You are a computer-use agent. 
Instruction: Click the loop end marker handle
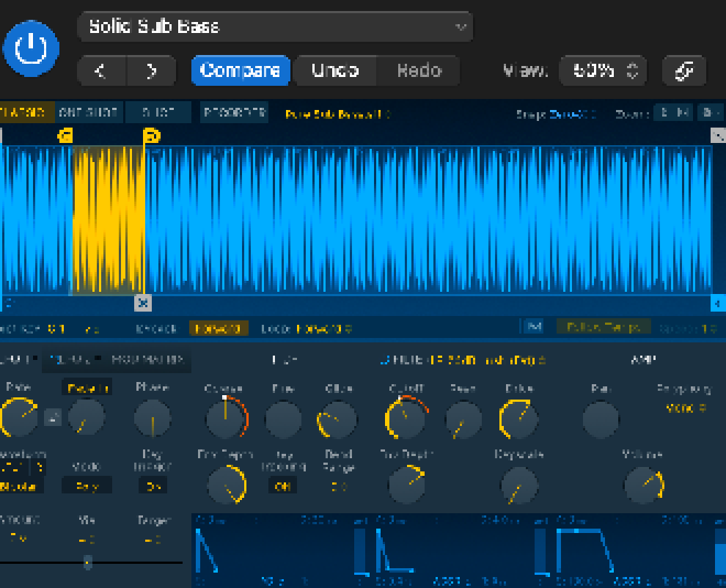click(x=151, y=136)
